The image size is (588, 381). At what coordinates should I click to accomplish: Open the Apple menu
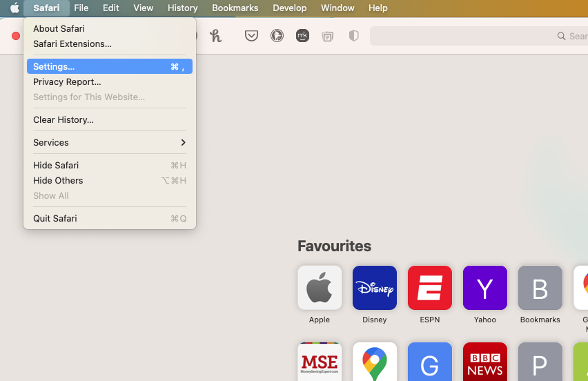14,8
